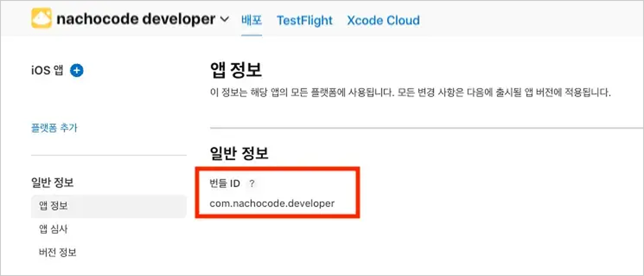
Task: Select 앱 정보 in the sidebar
Action: click(x=109, y=206)
